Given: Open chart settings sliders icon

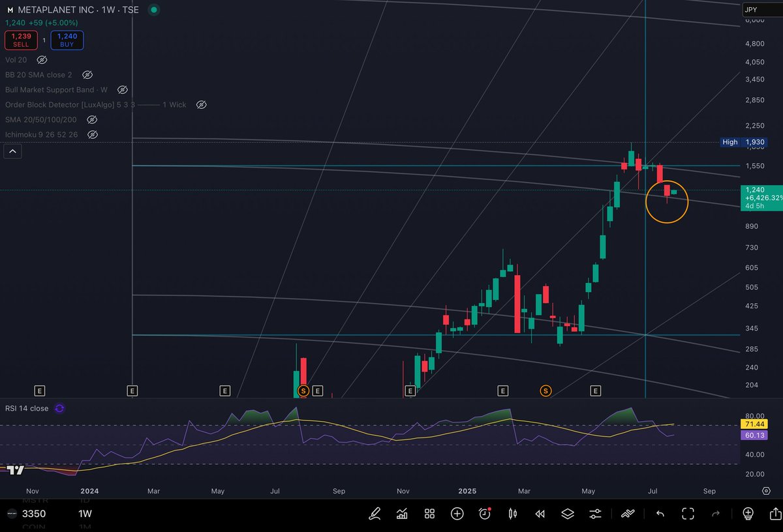Looking at the screenshot, I should pos(595,514).
